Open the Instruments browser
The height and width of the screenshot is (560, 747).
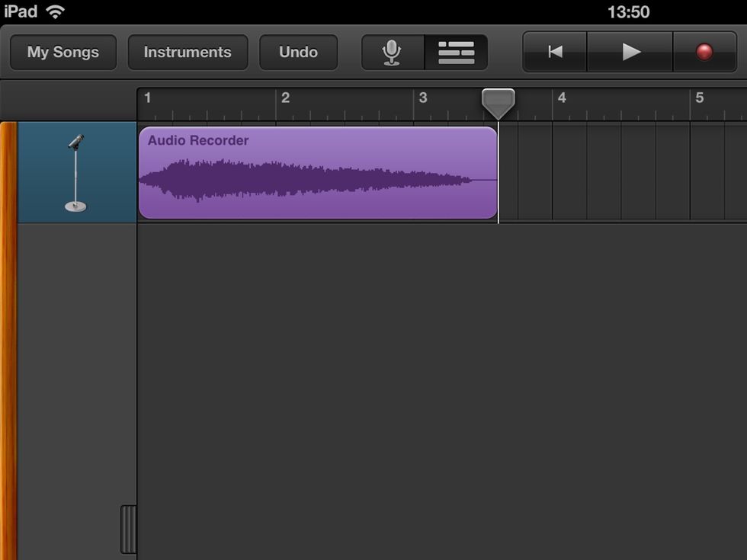coord(188,52)
